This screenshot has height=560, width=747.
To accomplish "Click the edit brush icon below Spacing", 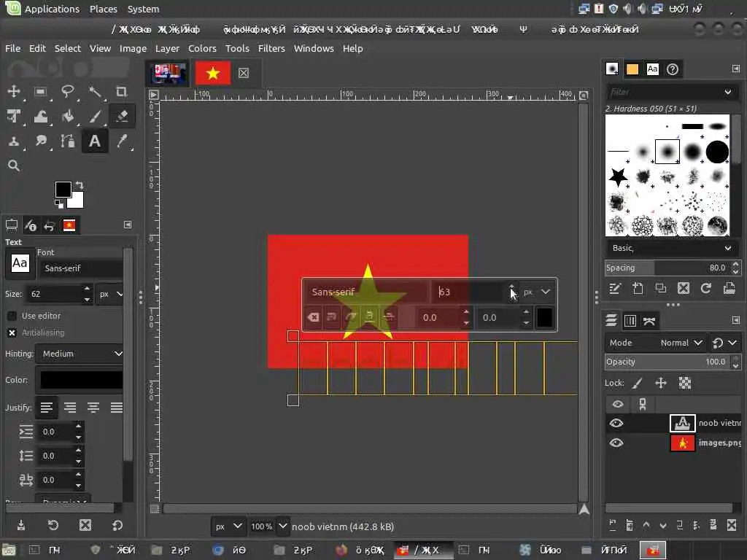I will click(x=614, y=288).
